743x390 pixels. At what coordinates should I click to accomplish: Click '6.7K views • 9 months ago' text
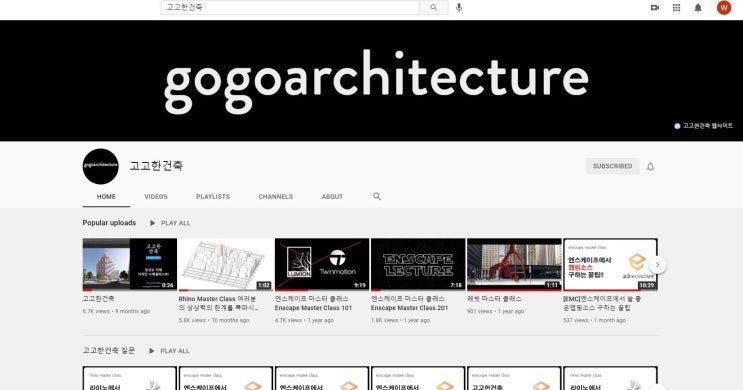pos(116,311)
